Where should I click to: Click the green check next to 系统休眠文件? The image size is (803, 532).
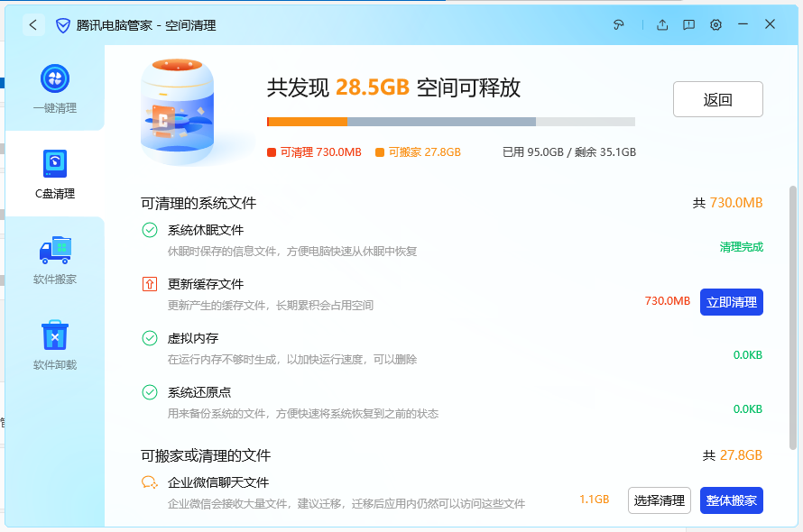click(150, 230)
